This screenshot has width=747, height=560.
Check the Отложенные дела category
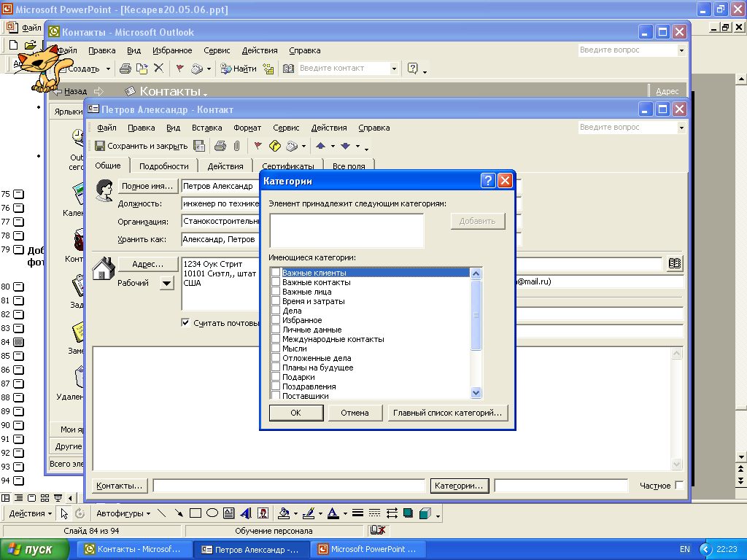click(x=275, y=357)
